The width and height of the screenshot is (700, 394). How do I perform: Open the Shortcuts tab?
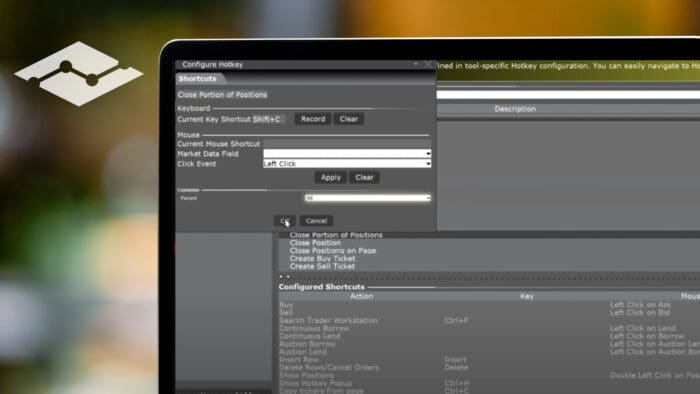[x=198, y=79]
